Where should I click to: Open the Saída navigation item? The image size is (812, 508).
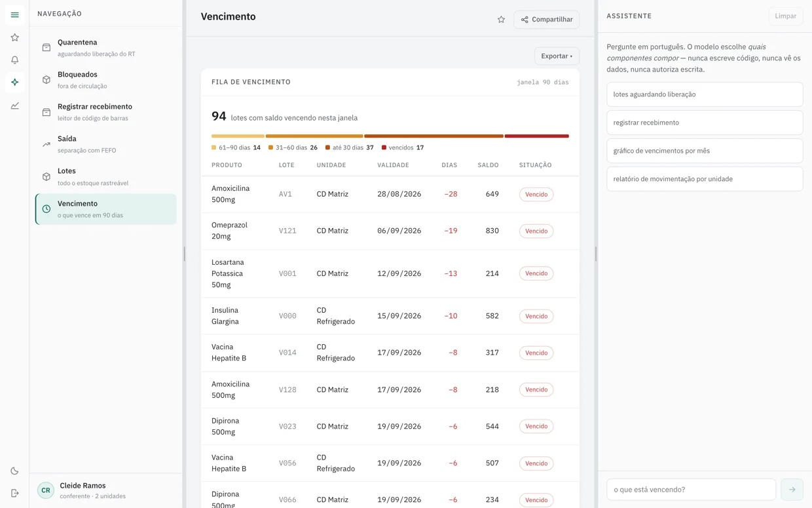click(106, 144)
